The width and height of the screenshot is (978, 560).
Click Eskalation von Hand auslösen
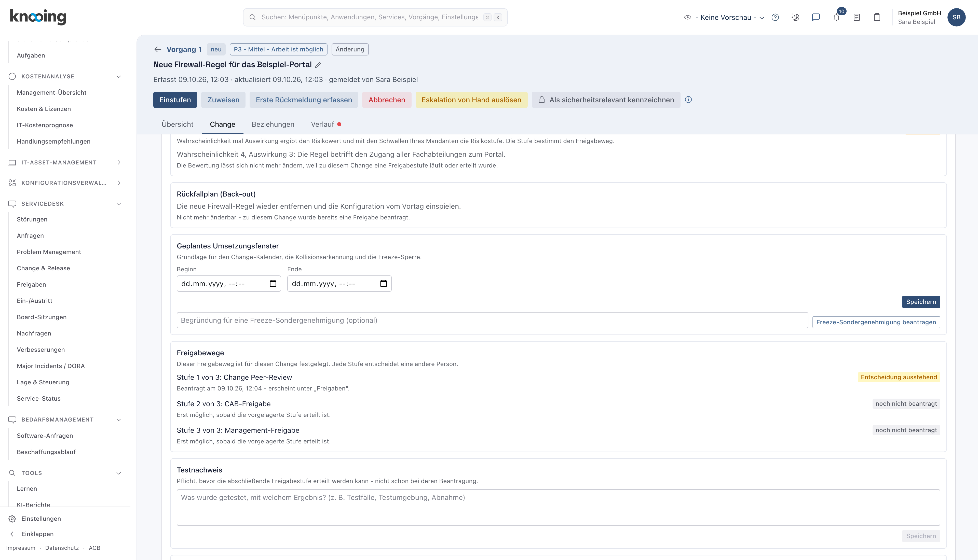471,100
